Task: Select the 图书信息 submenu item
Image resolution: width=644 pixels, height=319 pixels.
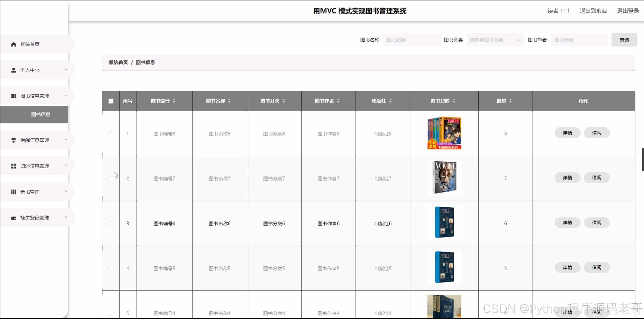Action: click(41, 114)
